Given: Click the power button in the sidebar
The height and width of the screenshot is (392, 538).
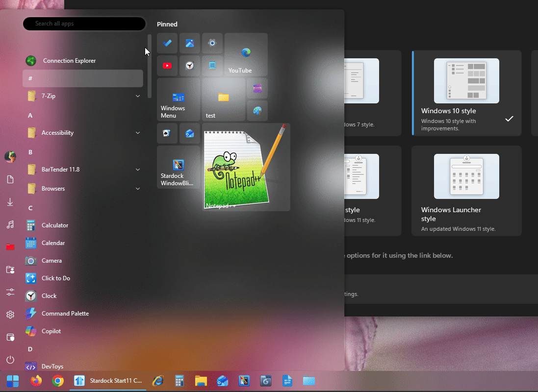Looking at the screenshot, I should tap(10, 360).
